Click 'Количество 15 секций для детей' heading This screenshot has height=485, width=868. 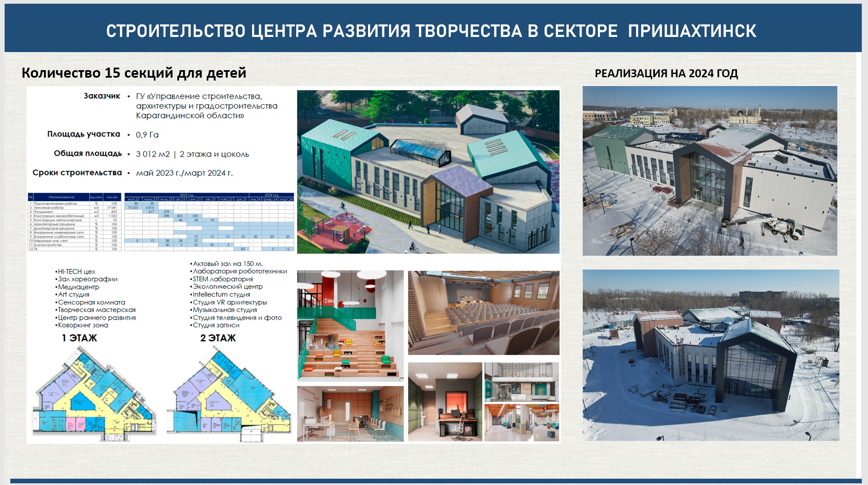134,73
